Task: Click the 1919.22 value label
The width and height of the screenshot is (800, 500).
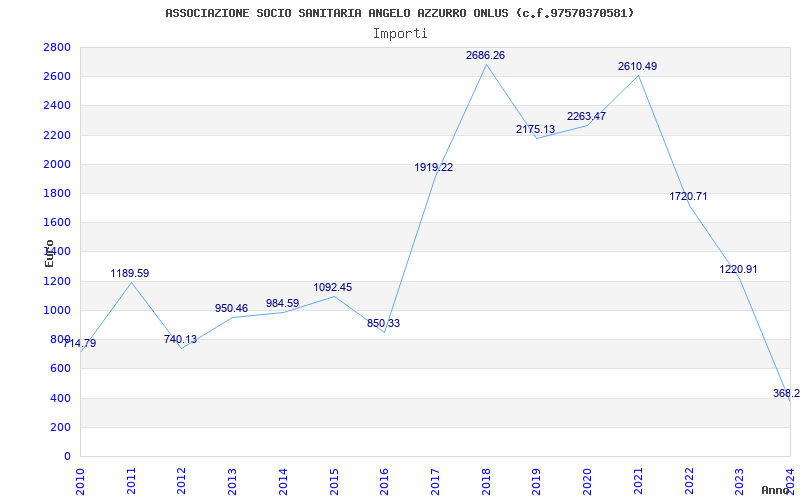Action: 434,167
